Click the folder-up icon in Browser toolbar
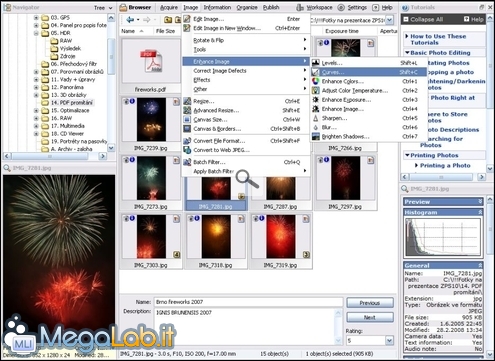The height and width of the screenshot is (361, 495). [x=168, y=20]
